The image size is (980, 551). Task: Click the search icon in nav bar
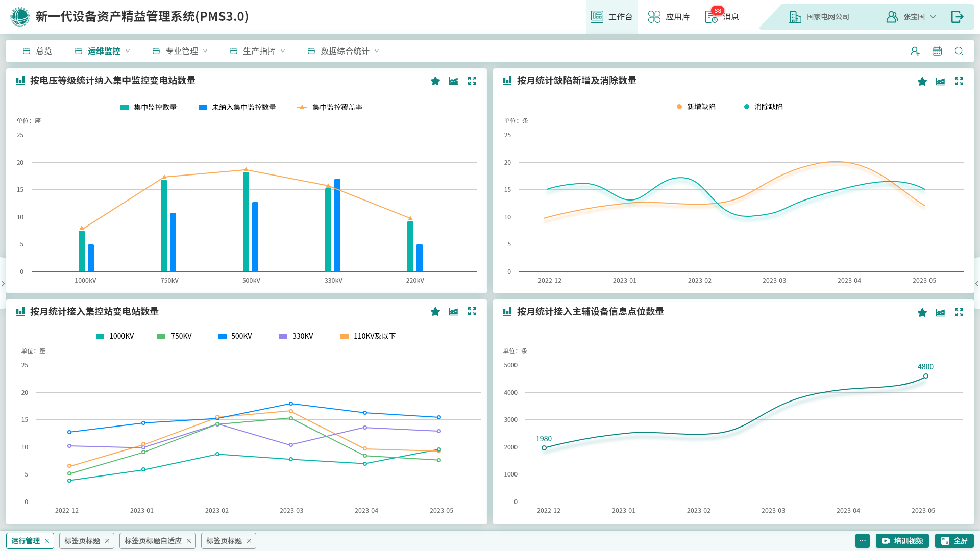pyautogui.click(x=959, y=51)
